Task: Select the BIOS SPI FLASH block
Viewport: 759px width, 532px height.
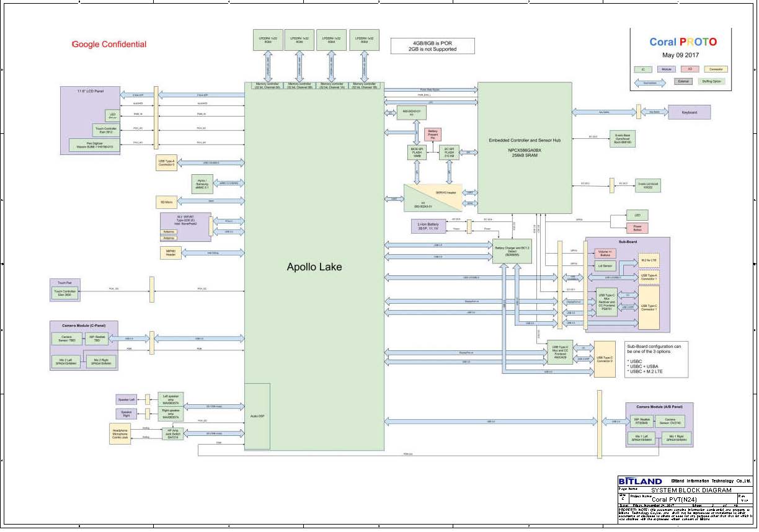Action: click(417, 153)
